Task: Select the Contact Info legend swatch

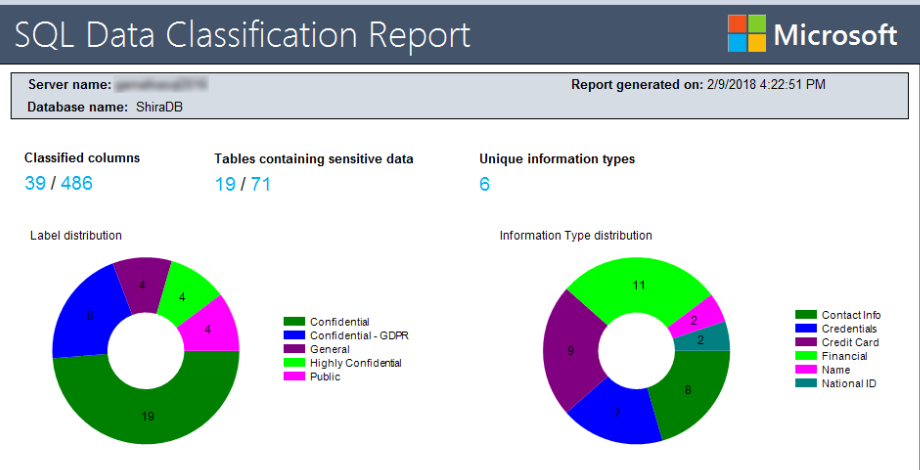Action: (806, 315)
